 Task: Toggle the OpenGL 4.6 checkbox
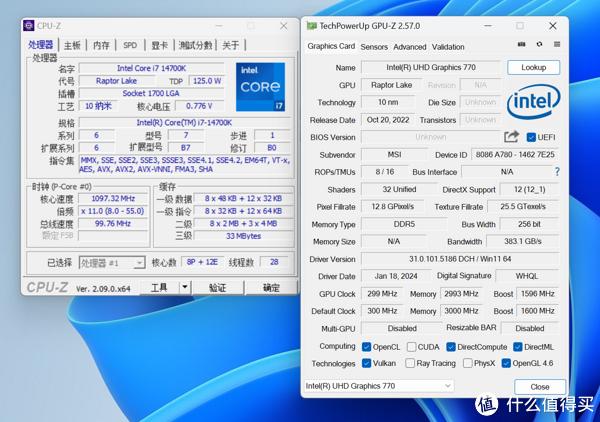[506, 363]
